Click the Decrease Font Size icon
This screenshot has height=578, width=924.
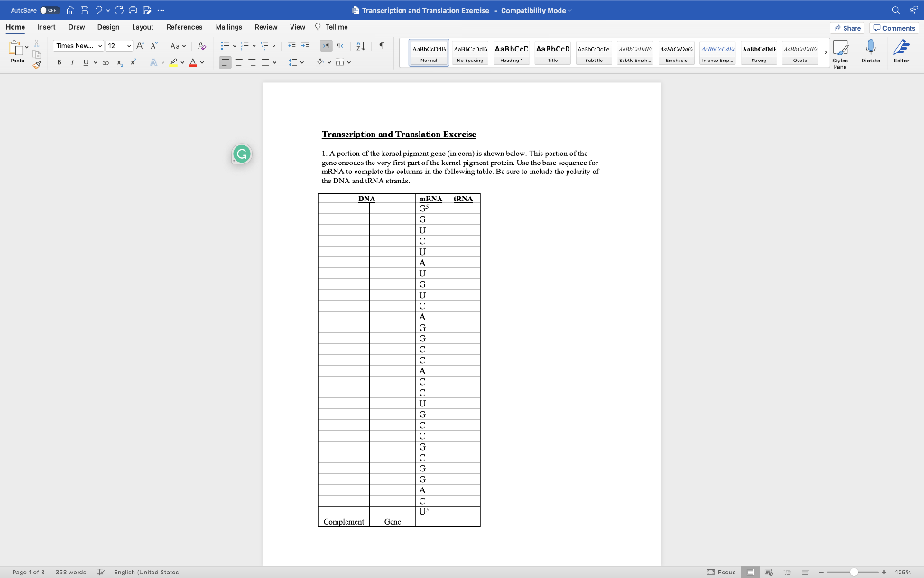(153, 46)
